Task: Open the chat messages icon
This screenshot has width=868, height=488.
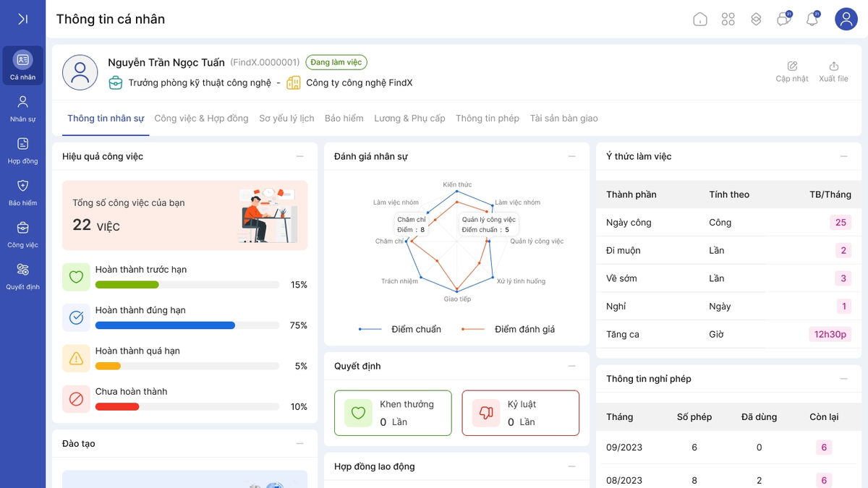Action: click(783, 19)
